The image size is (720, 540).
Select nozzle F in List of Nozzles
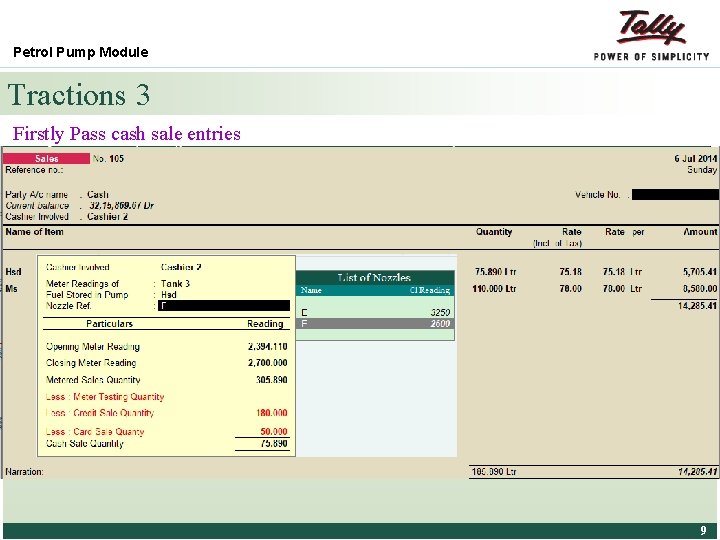tap(375, 324)
